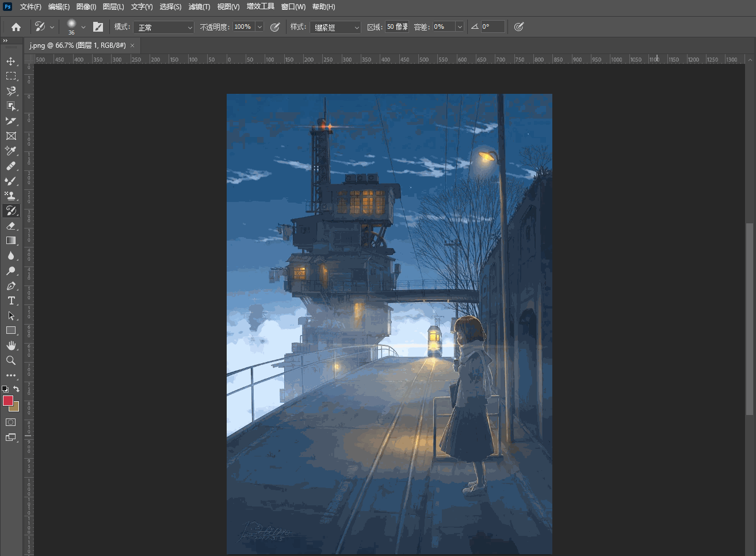The width and height of the screenshot is (756, 556).
Task: Click the tolerance 0% input field
Action: (444, 27)
